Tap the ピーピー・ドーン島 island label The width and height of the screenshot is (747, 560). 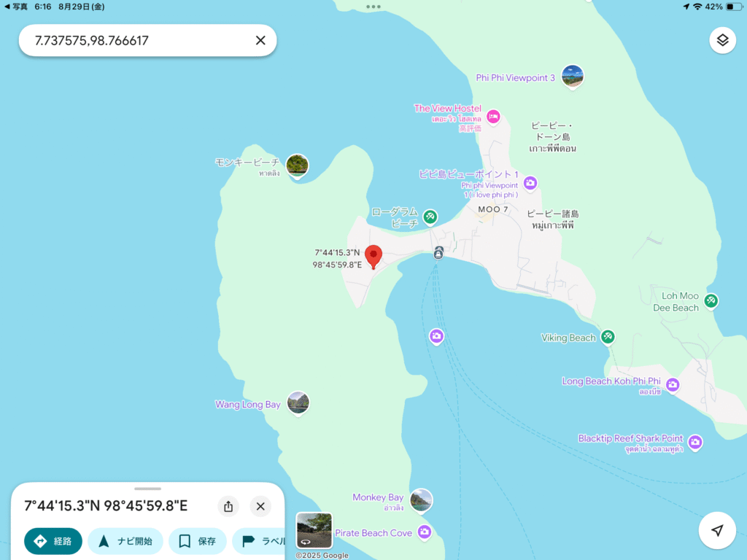[553, 137]
